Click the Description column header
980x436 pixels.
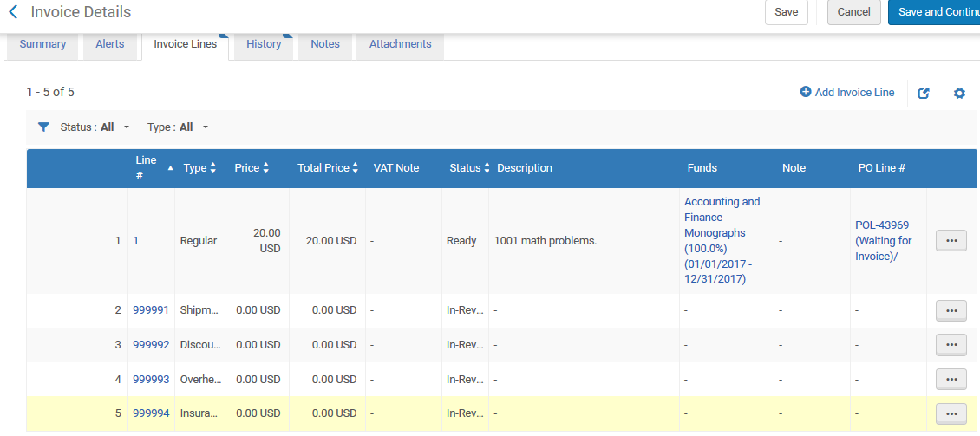[525, 168]
